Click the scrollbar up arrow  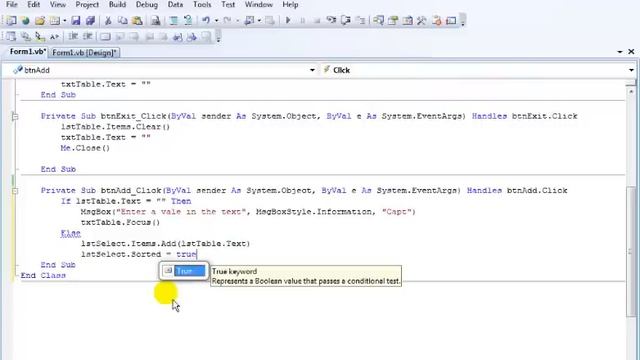pyautogui.click(x=631, y=91)
